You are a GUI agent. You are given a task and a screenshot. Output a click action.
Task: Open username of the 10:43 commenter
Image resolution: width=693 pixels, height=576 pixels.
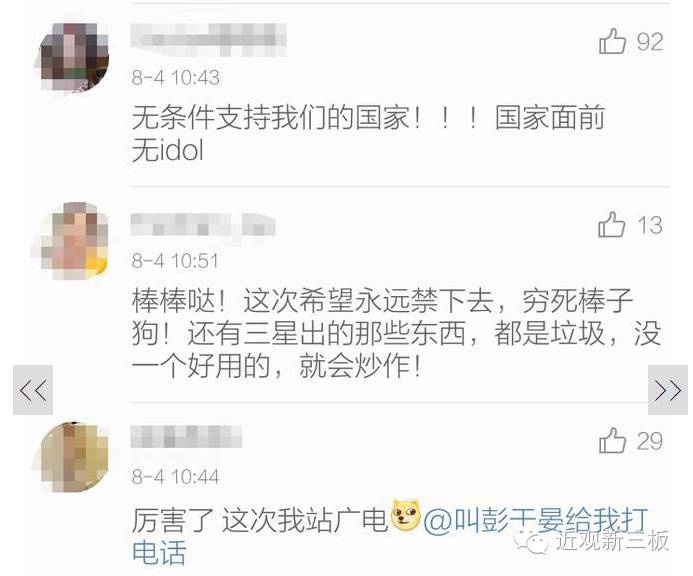[209, 40]
